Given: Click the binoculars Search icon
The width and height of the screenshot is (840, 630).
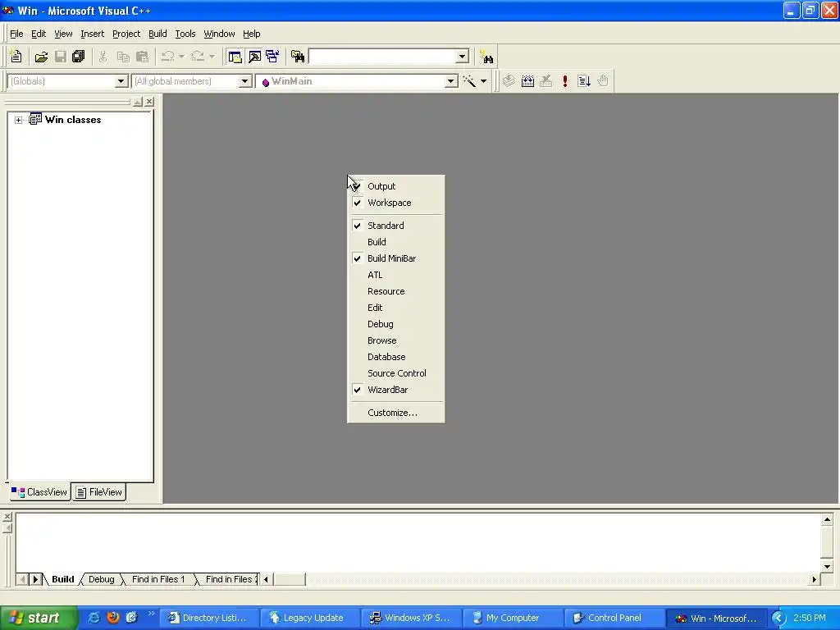Looking at the screenshot, I should point(486,57).
